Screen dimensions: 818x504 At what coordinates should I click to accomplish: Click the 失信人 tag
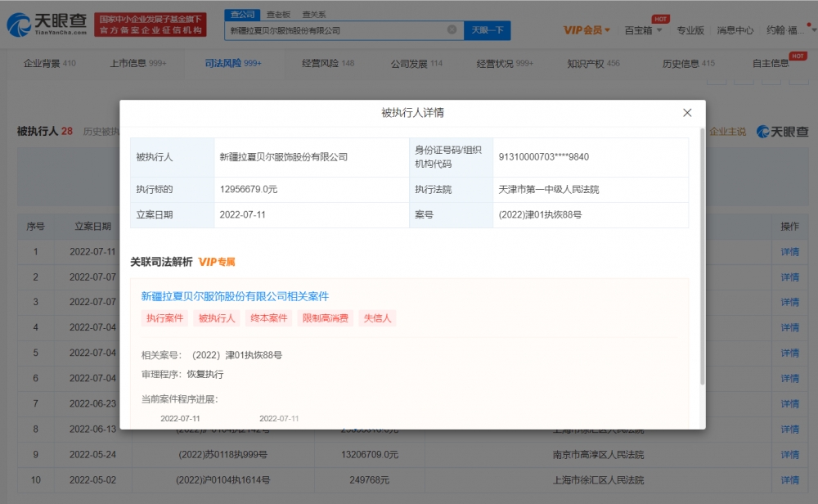(377, 318)
